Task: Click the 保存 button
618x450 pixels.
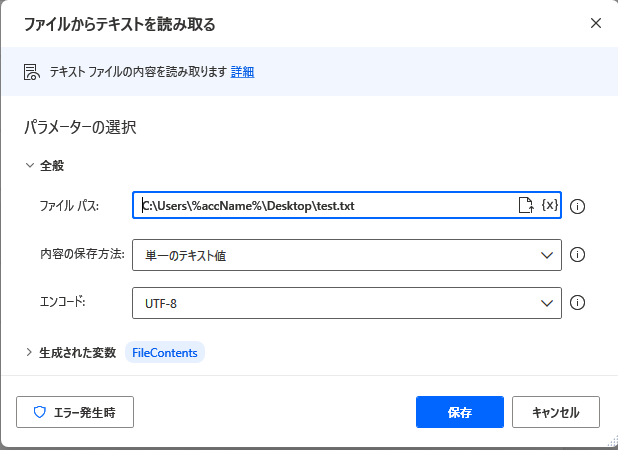Action: (x=460, y=412)
